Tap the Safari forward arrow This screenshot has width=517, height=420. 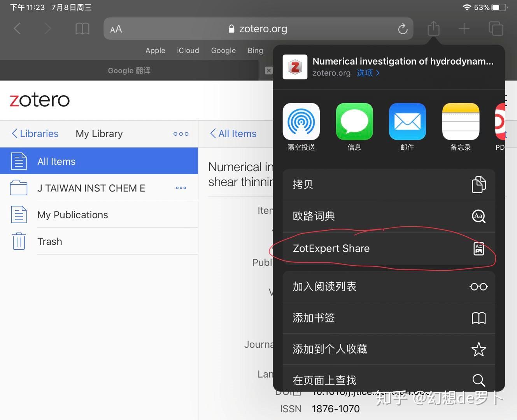(x=47, y=28)
